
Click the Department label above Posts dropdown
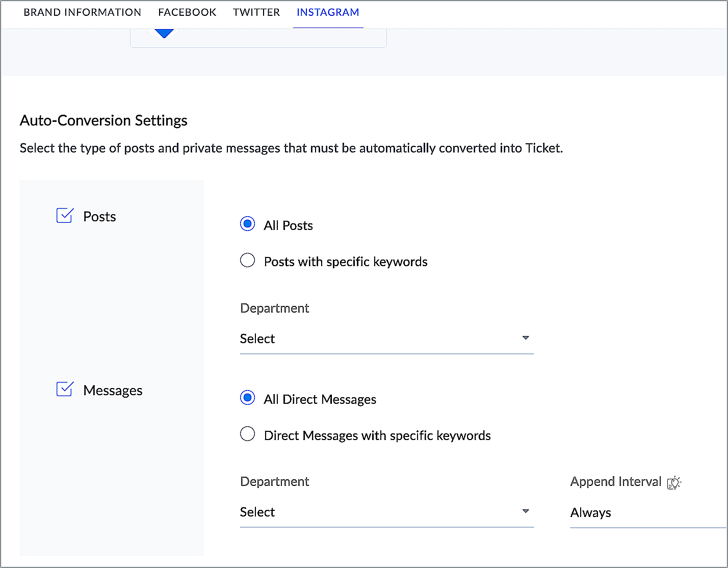pos(274,308)
